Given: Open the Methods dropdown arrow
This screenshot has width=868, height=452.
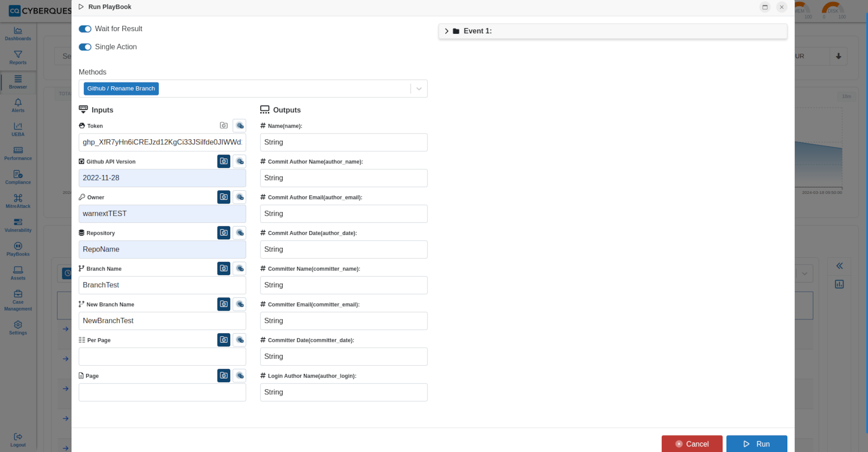Looking at the screenshot, I should tap(419, 89).
